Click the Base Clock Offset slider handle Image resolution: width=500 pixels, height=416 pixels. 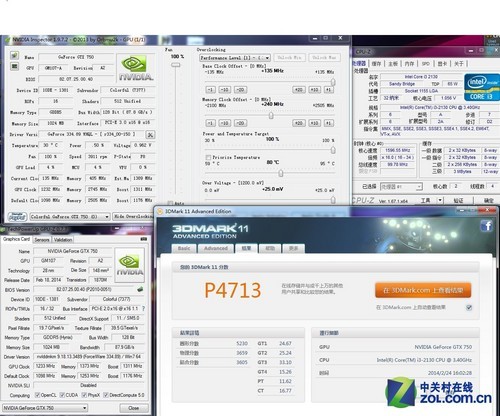[333, 82]
